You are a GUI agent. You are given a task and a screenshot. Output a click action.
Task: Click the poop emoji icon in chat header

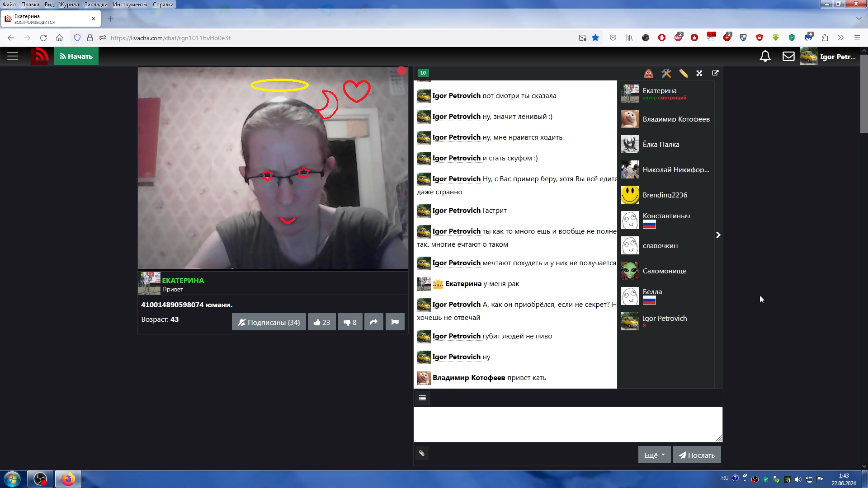point(648,73)
